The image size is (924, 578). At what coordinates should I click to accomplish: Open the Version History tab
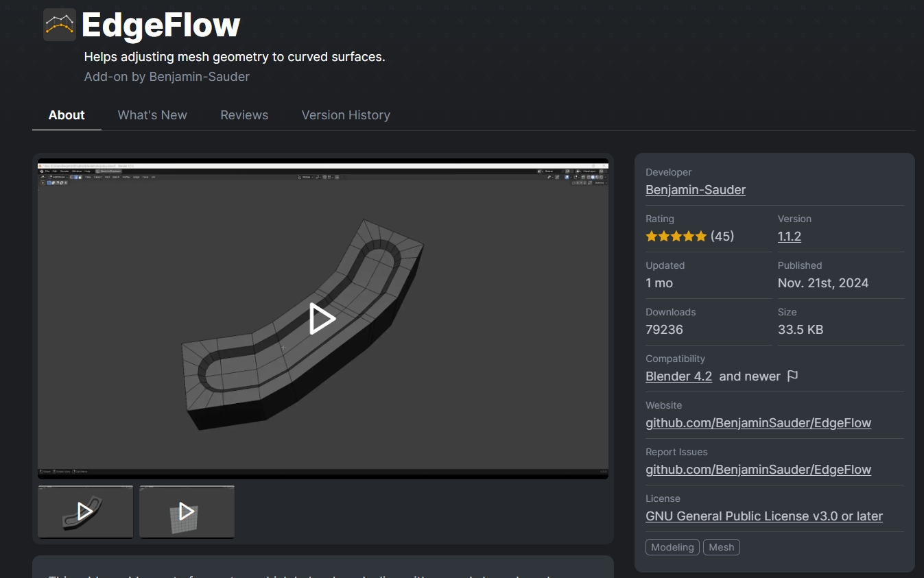tap(346, 115)
